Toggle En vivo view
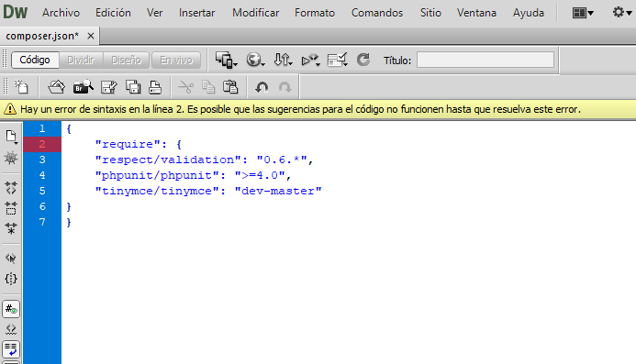636x364 pixels. click(176, 60)
